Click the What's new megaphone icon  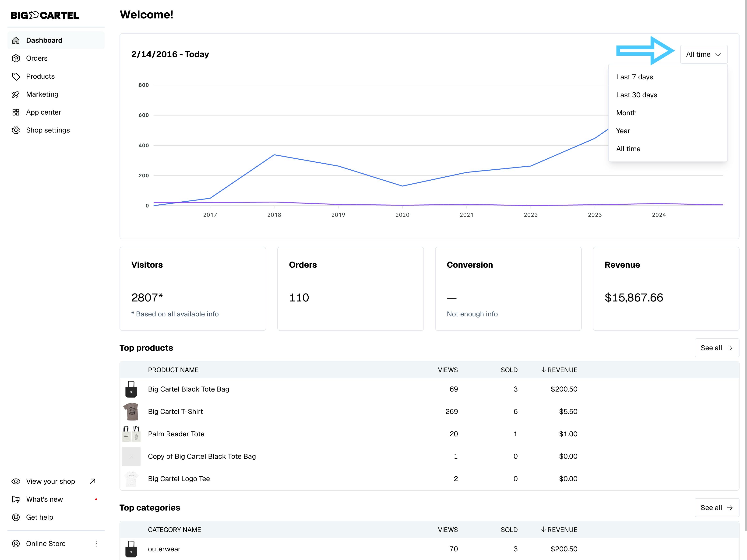(16, 499)
